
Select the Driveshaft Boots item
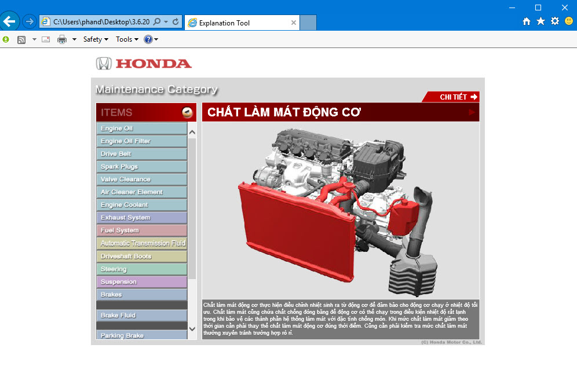(x=142, y=257)
